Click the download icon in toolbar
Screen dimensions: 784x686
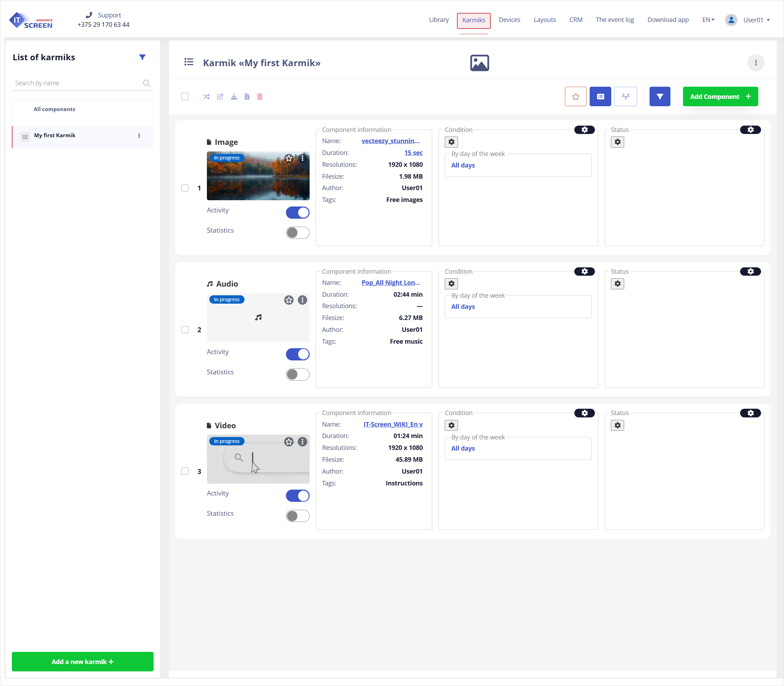coord(234,96)
